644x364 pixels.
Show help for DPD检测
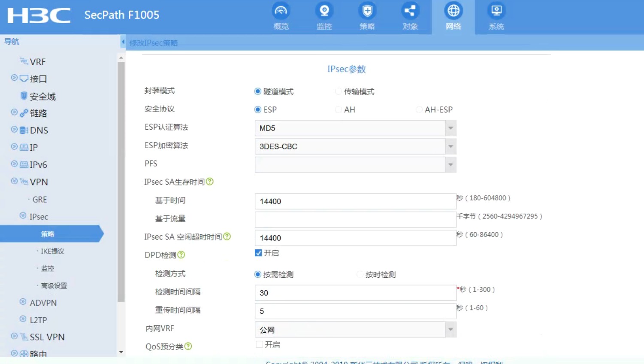coord(181,255)
